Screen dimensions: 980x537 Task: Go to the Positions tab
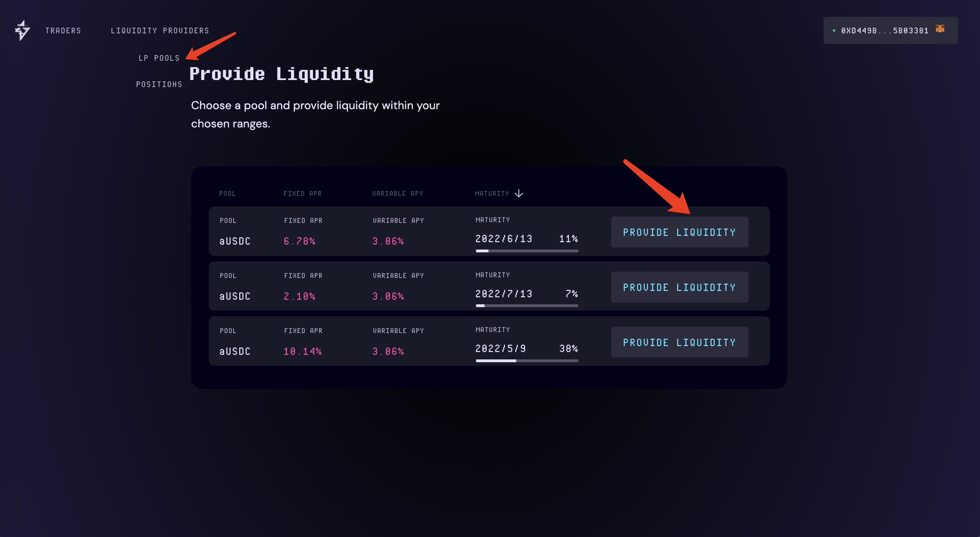[x=159, y=85]
